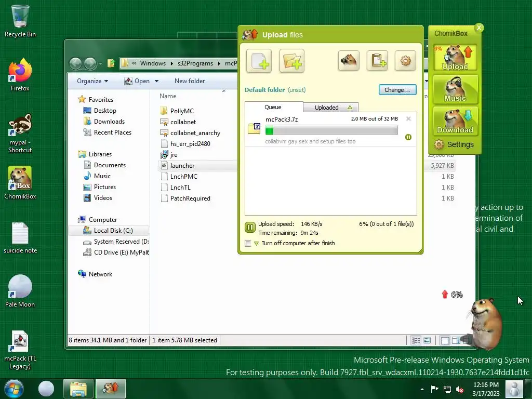Click the add file icon in Upload files
Screen dimensions: 532x399
click(x=259, y=61)
